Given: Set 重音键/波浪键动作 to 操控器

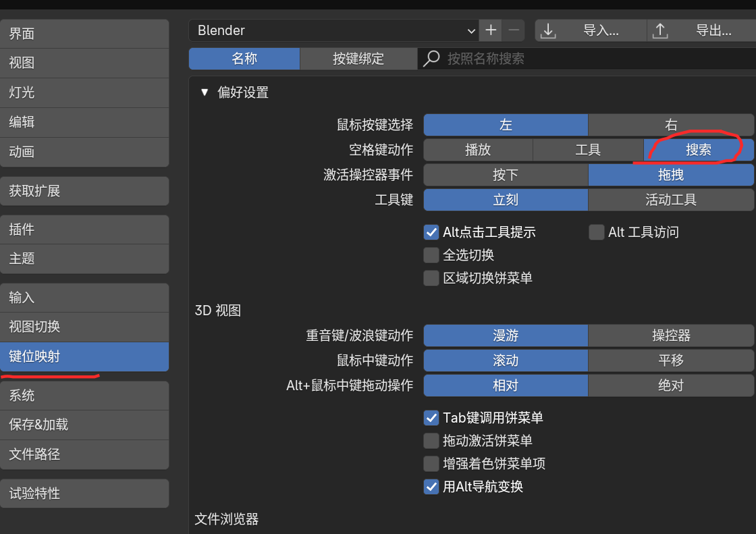Looking at the screenshot, I should (x=671, y=336).
